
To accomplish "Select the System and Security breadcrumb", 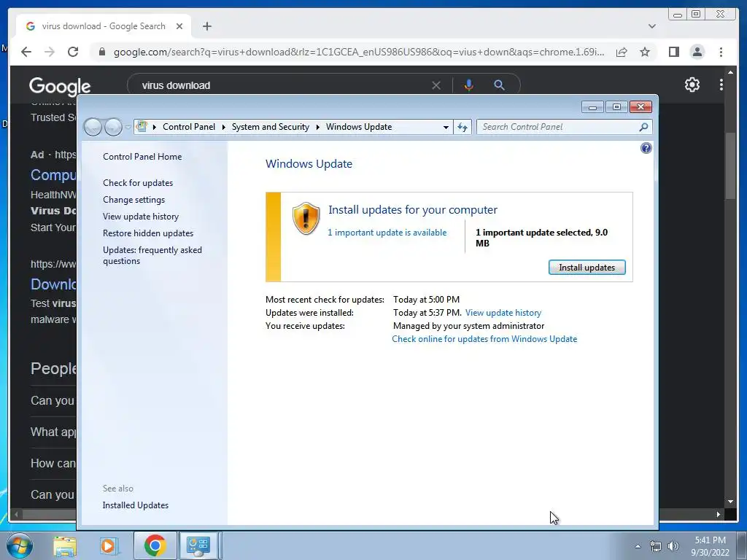I will [270, 127].
